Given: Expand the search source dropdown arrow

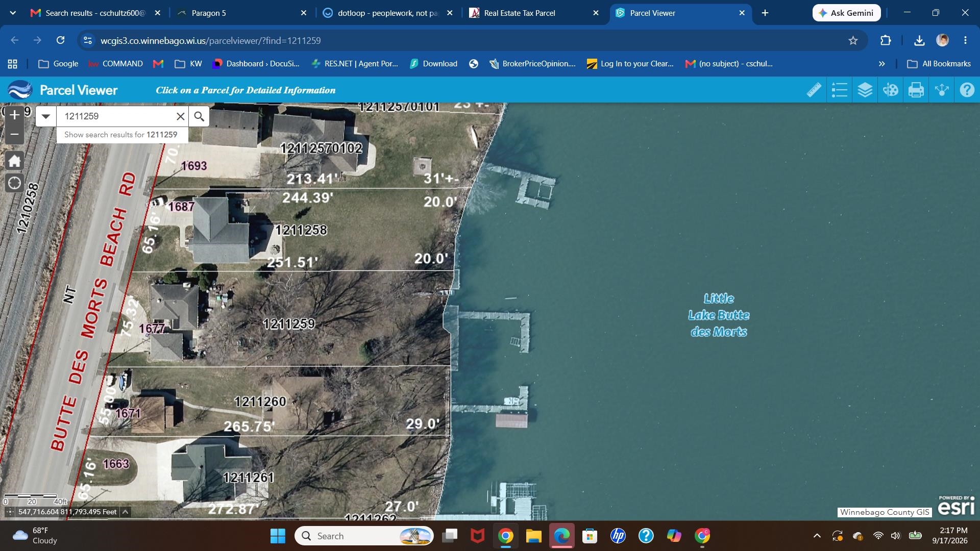Looking at the screenshot, I should click(46, 116).
